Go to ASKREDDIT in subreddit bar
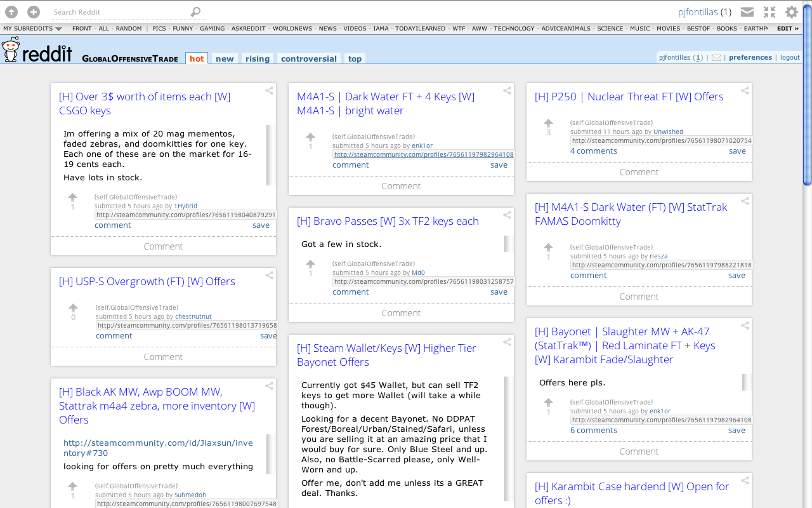This screenshot has height=508, width=812. tap(249, 29)
